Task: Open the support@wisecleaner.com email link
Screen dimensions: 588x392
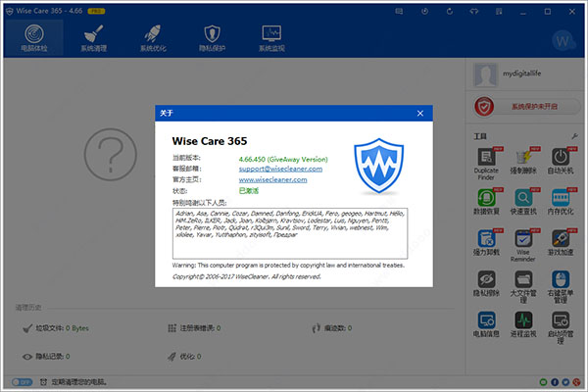Action: pyautogui.click(x=280, y=169)
